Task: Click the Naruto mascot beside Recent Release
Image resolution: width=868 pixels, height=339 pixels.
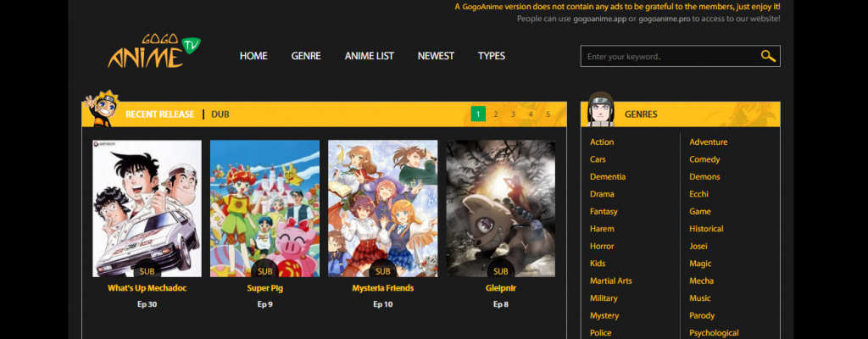Action: [100, 108]
